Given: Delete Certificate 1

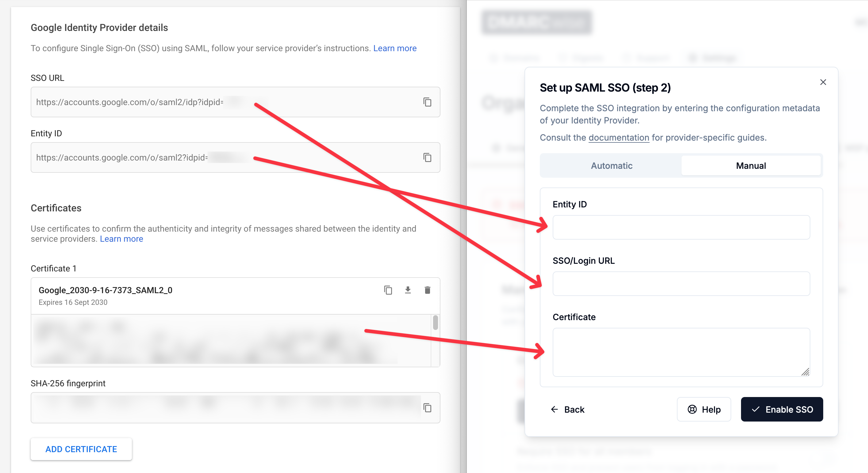Looking at the screenshot, I should (x=428, y=290).
